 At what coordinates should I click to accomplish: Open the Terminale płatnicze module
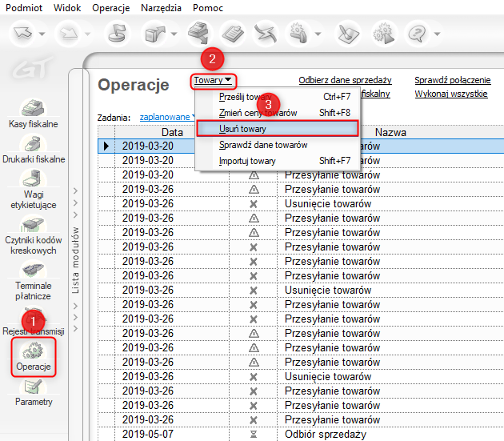pyautogui.click(x=33, y=271)
